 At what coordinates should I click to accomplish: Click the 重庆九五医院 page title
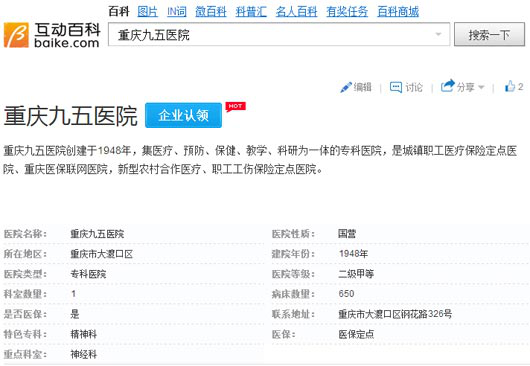[70, 116]
